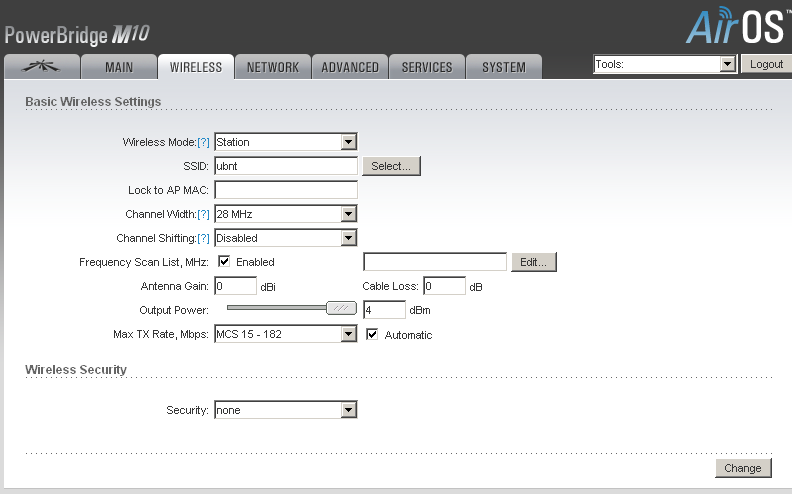Viewport: 792px width, 494px height.
Task: Open the SERVICES tab
Action: (x=427, y=67)
